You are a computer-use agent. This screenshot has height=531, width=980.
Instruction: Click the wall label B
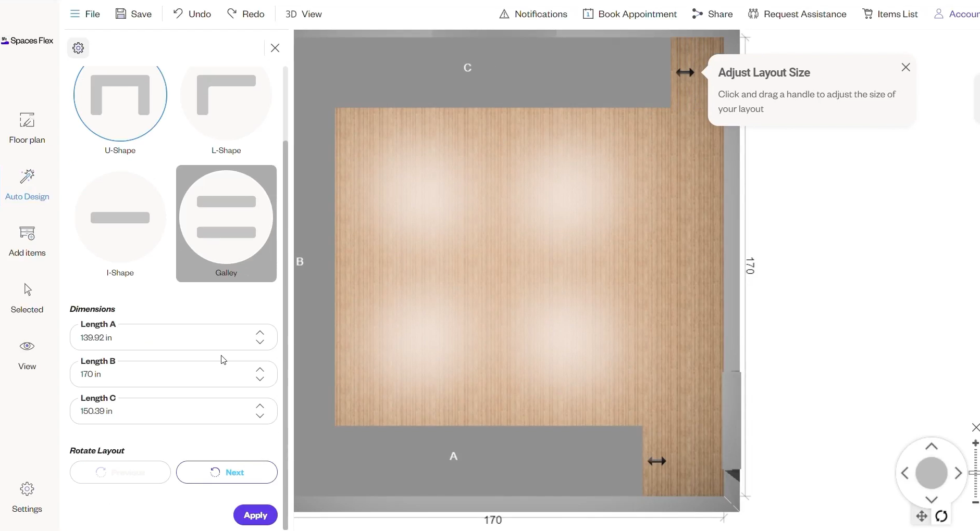tap(300, 262)
